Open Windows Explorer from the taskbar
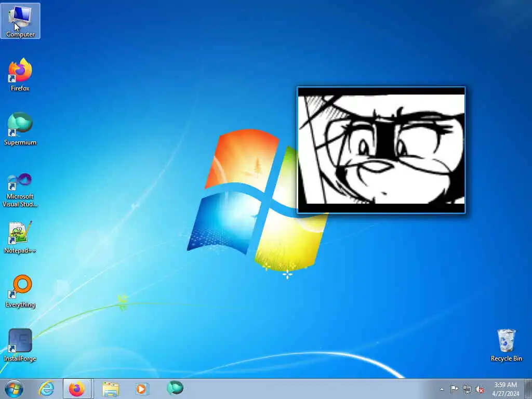This screenshot has width=532, height=399. tap(111, 389)
